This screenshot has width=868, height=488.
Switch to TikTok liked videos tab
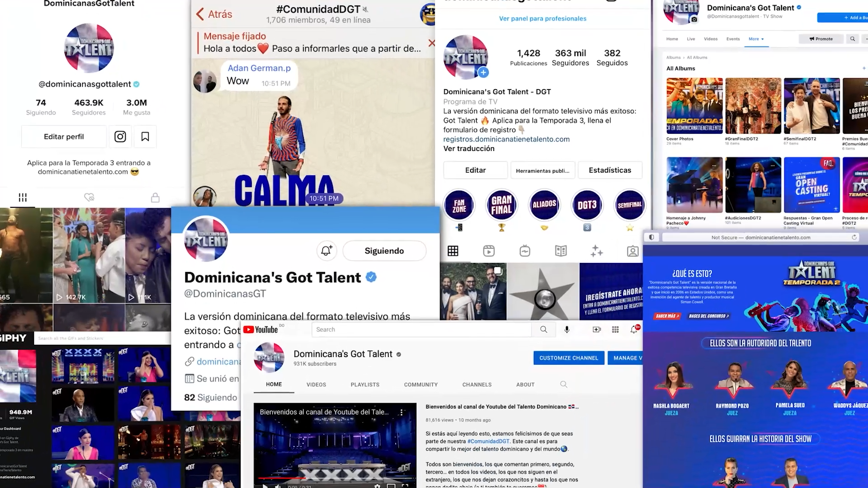tap(89, 197)
